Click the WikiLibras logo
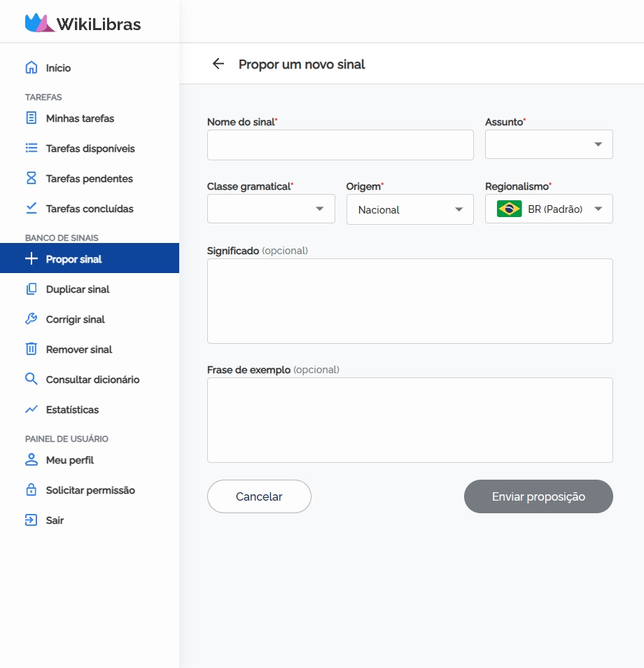 (83, 24)
